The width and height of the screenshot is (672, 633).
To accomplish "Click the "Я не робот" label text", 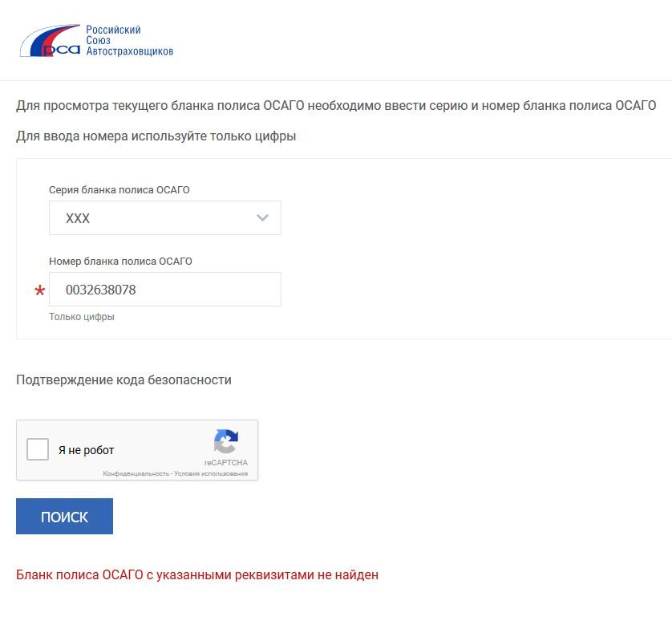I will click(x=86, y=450).
